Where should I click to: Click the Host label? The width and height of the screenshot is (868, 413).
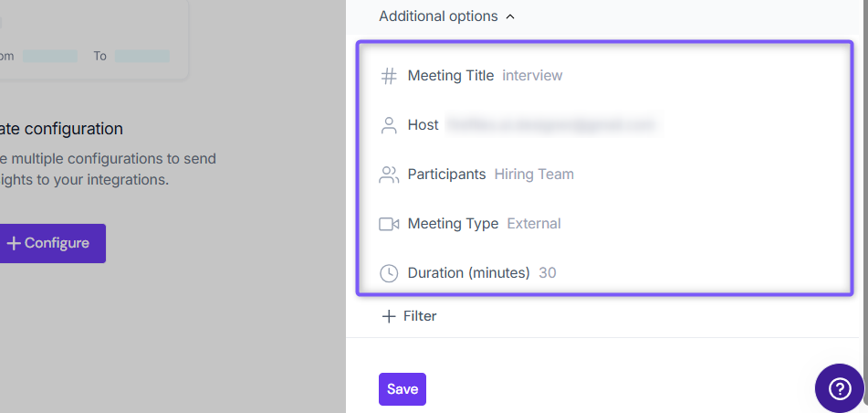click(423, 125)
